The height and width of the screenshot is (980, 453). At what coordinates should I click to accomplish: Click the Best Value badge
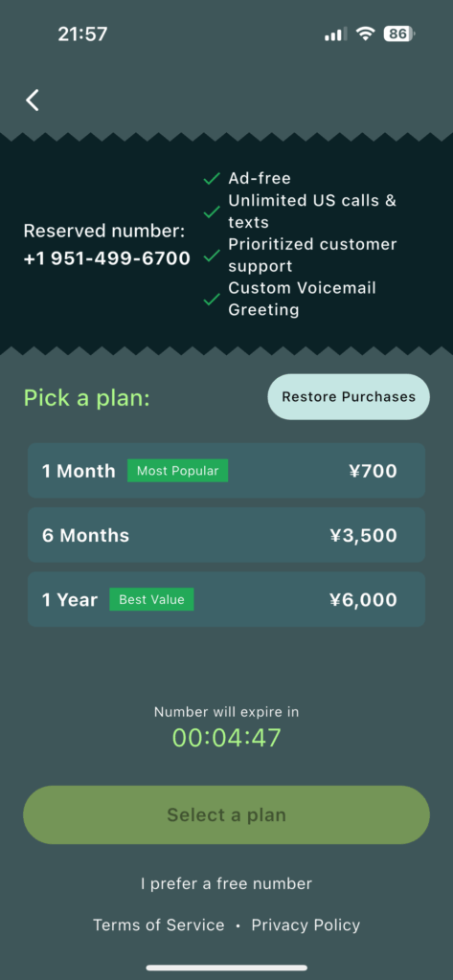coord(151,599)
